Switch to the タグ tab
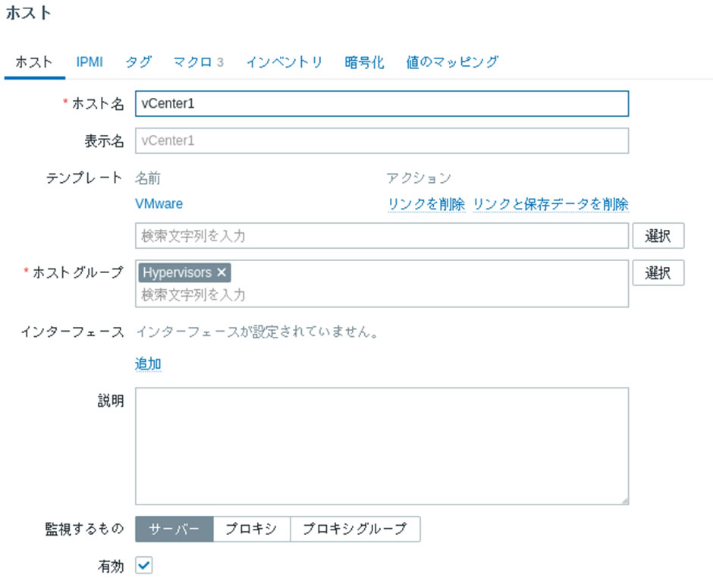 138,62
